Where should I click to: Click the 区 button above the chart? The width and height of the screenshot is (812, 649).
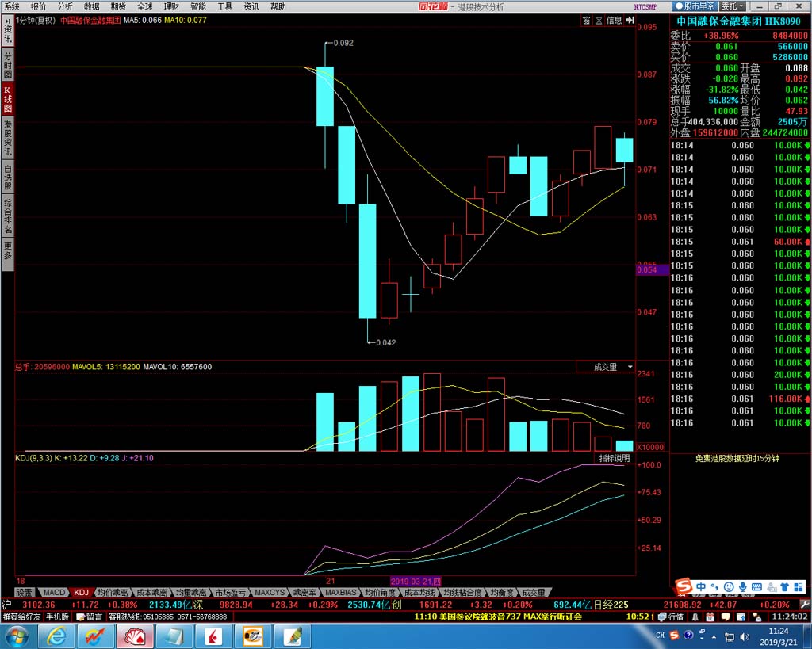[x=599, y=20]
